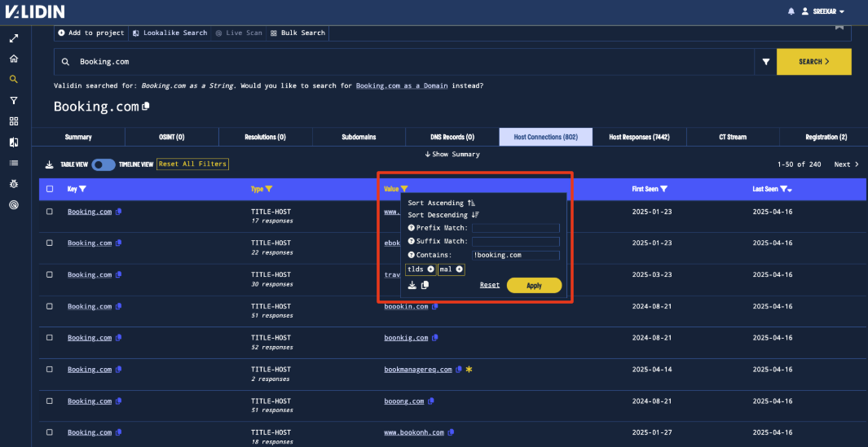Open the sidebar magnifier search icon

pos(14,79)
